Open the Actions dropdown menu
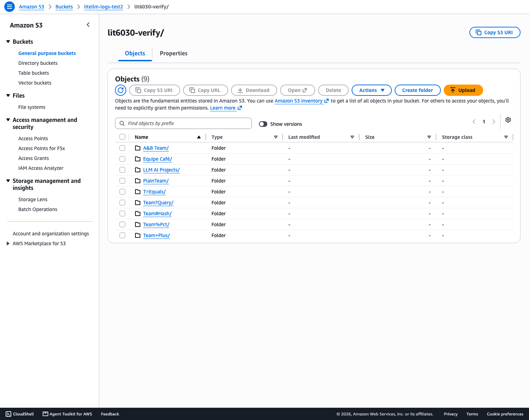The width and height of the screenshot is (529, 420). tap(372, 90)
